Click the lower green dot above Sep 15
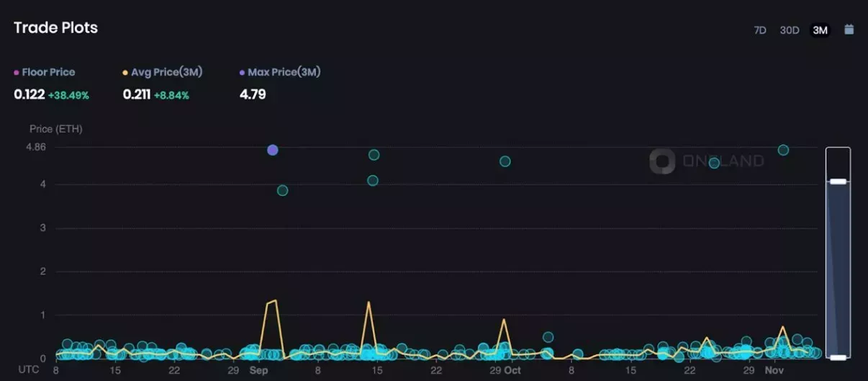The image size is (868, 381). (373, 181)
